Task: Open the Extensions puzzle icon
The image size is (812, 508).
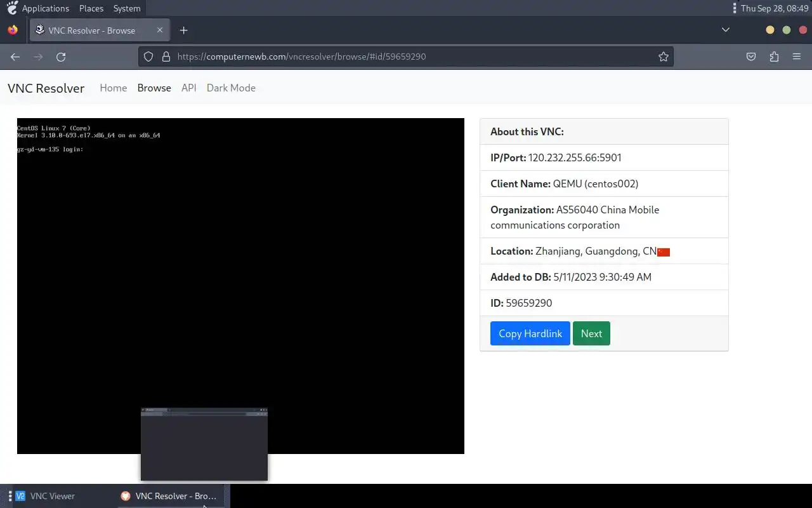Action: [x=774, y=57]
